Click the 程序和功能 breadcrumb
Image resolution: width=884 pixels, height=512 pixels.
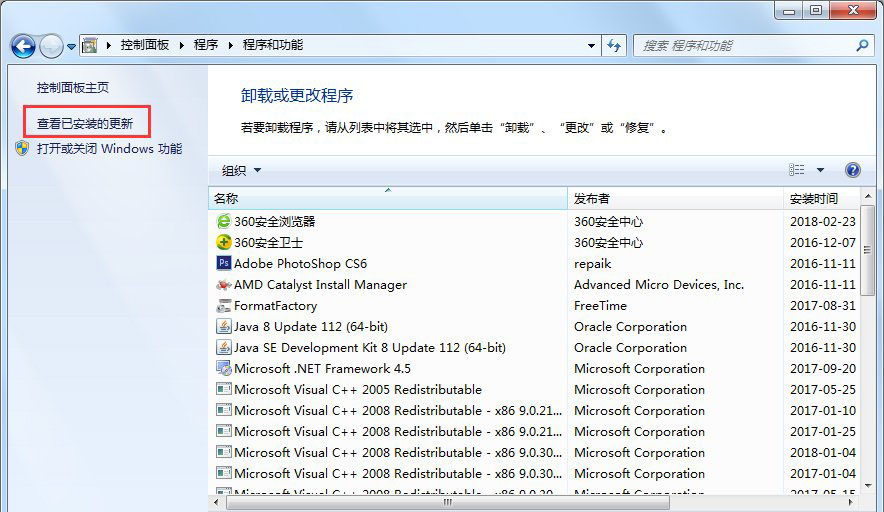pos(273,45)
